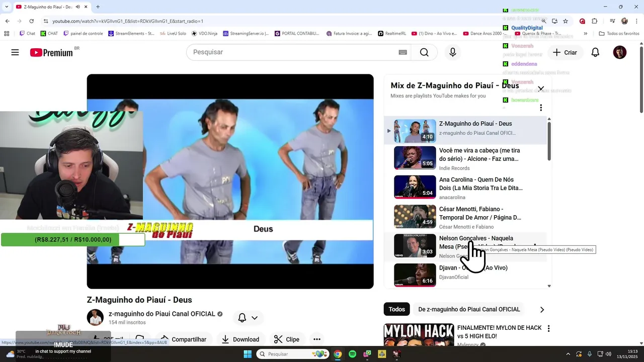Click playlist scrollbar down arrow
This screenshot has width=644, height=362.
(549, 286)
